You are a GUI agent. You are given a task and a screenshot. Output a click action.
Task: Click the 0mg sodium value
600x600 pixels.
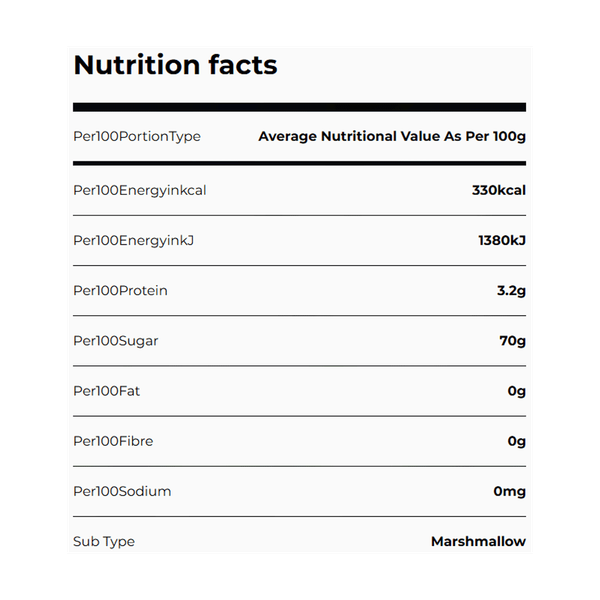pos(509,491)
